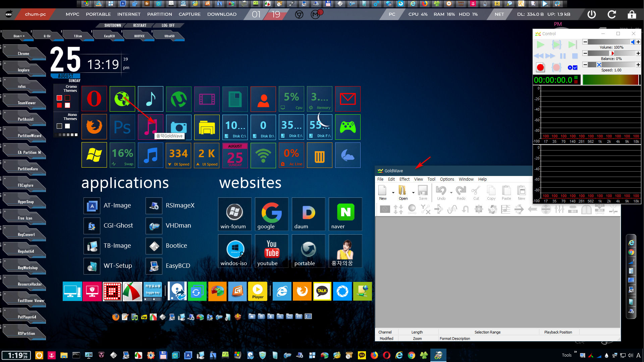Viewport: 644px width, 362px height.
Task: Open control properties via blue check icon
Action: [x=573, y=67]
